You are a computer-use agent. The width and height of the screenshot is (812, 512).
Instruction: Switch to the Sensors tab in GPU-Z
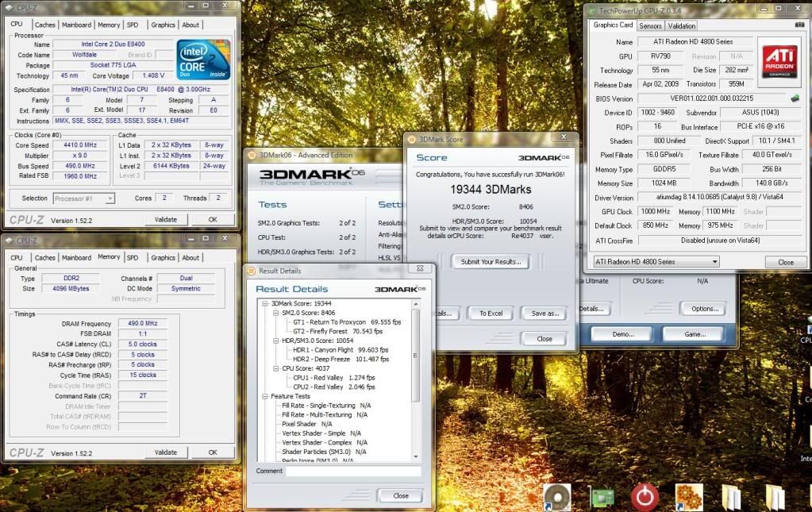[x=650, y=25]
